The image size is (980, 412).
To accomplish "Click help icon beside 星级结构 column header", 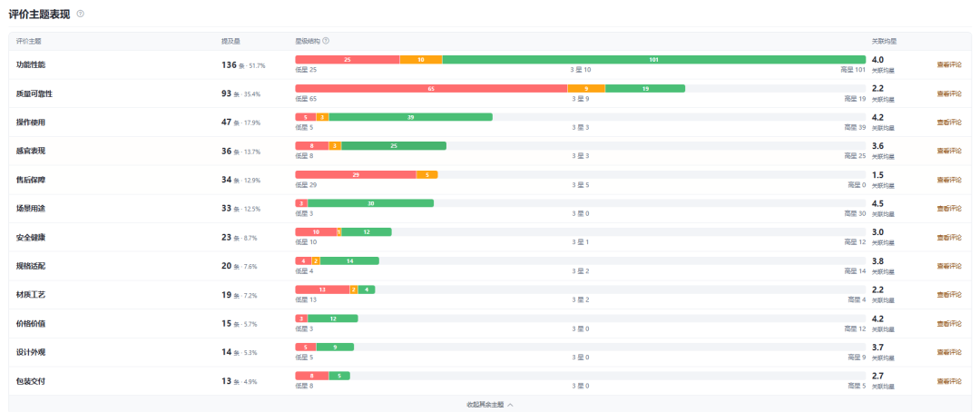I will (326, 41).
